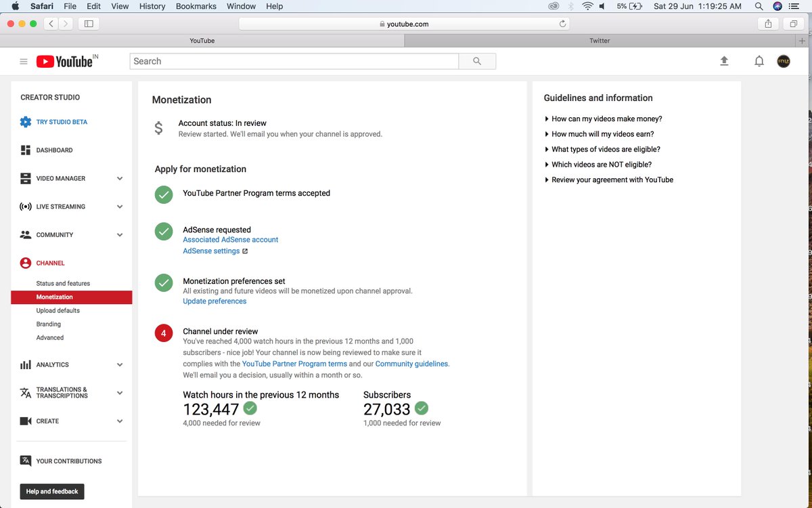This screenshot has height=508, width=812.
Task: Open the Bookmarks menu
Action: coord(196,6)
